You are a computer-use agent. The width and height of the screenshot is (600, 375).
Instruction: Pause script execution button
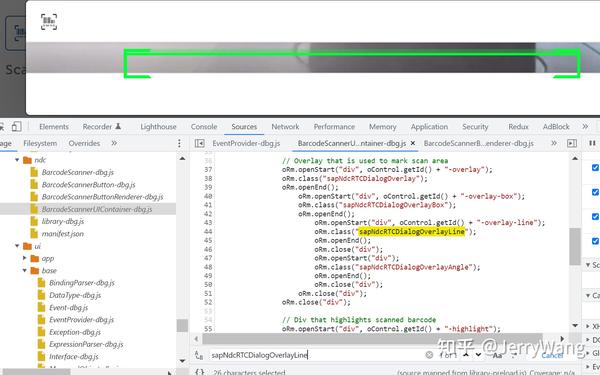592,143
